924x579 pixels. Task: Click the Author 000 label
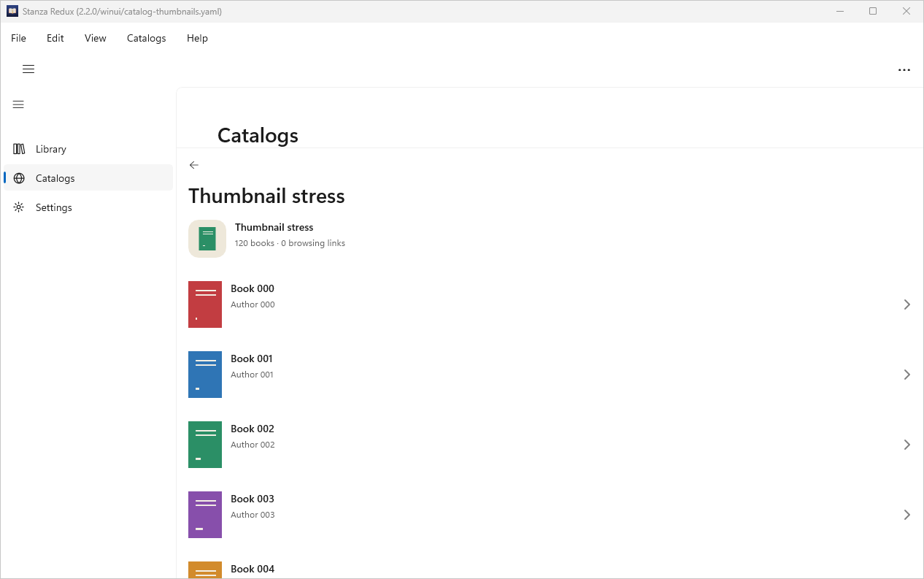click(253, 304)
